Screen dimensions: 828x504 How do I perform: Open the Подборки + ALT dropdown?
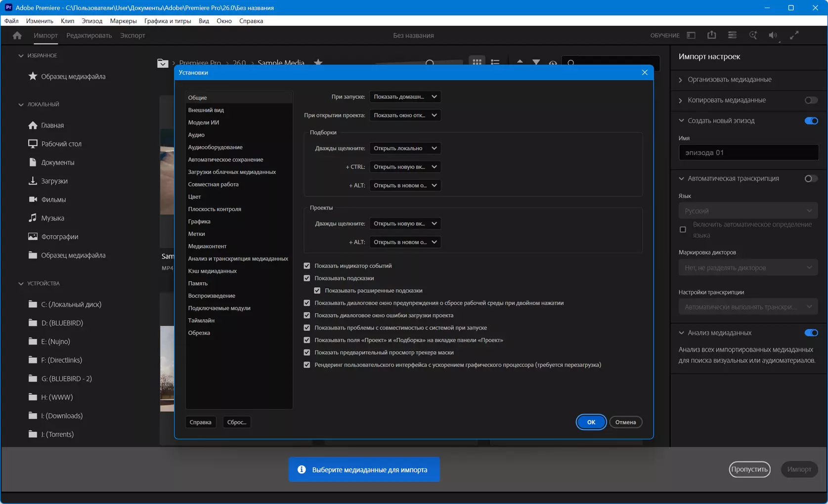[405, 185]
